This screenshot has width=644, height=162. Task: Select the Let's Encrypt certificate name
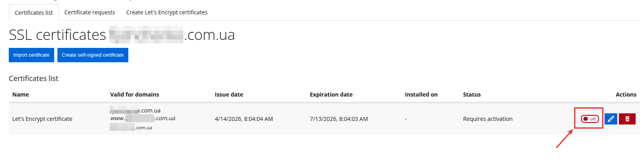click(42, 119)
